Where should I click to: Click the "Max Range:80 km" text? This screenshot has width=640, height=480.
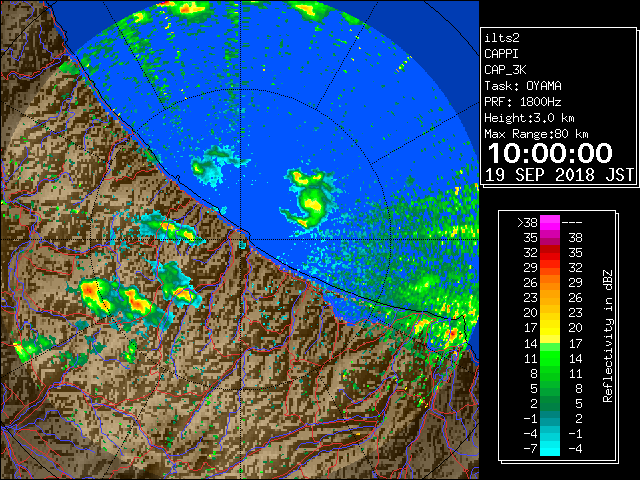click(536, 134)
